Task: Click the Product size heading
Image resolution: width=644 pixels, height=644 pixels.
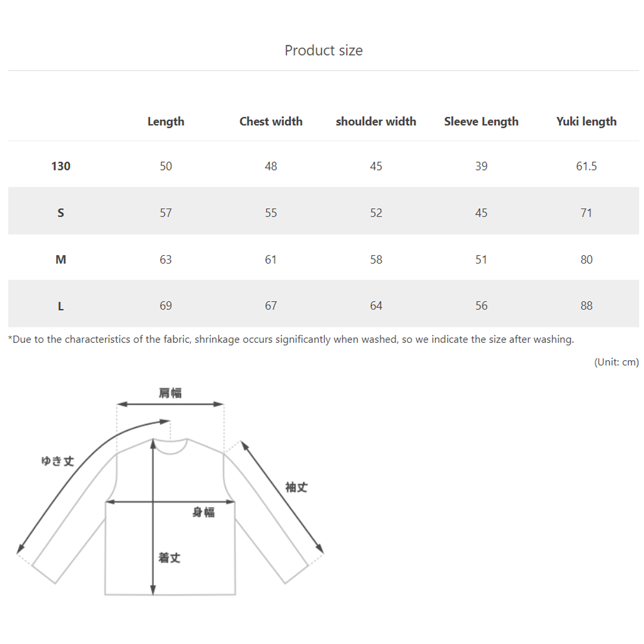Action: (x=323, y=51)
